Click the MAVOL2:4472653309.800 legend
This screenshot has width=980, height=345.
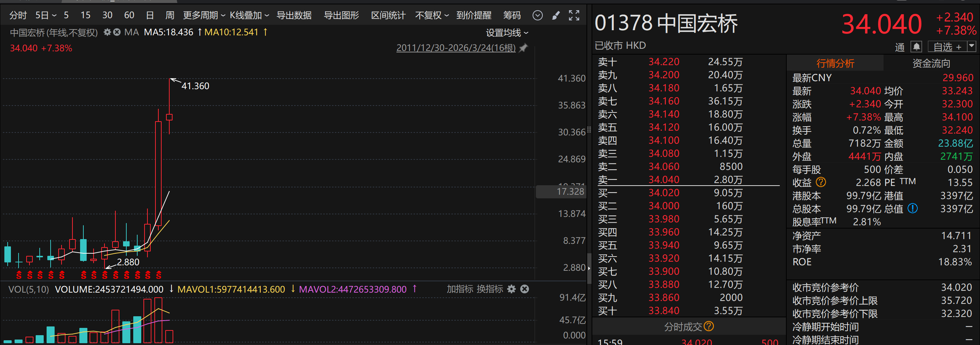tap(353, 289)
